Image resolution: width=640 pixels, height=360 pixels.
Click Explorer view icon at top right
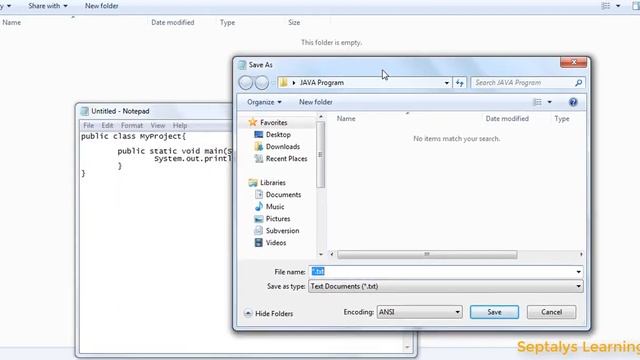point(606,6)
